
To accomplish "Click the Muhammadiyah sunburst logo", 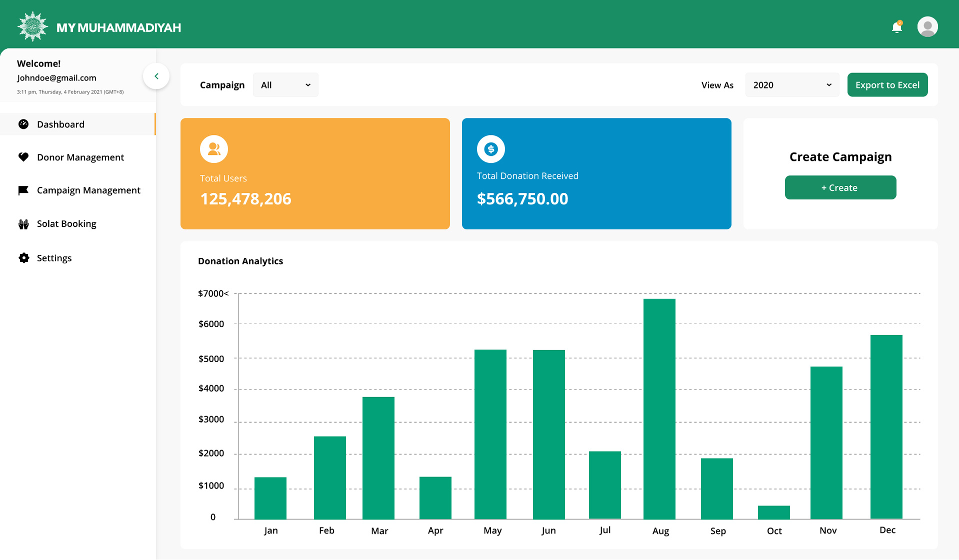I will click(32, 26).
